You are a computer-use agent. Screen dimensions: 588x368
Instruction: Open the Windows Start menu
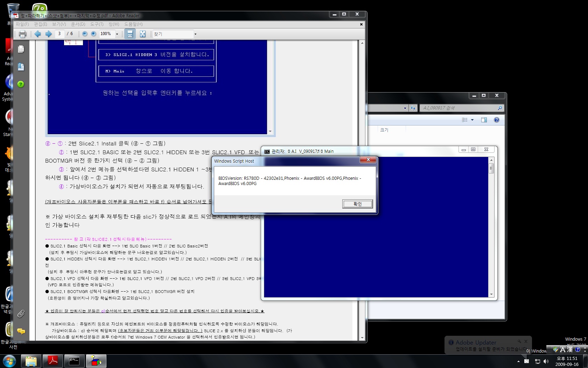point(9,361)
